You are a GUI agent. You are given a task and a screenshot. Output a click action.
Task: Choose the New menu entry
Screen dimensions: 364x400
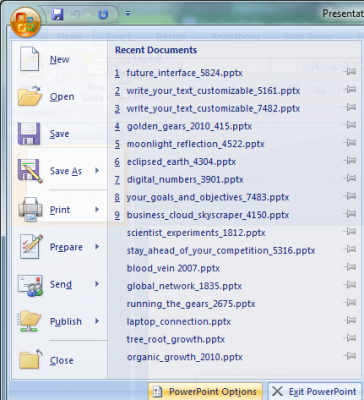[59, 59]
